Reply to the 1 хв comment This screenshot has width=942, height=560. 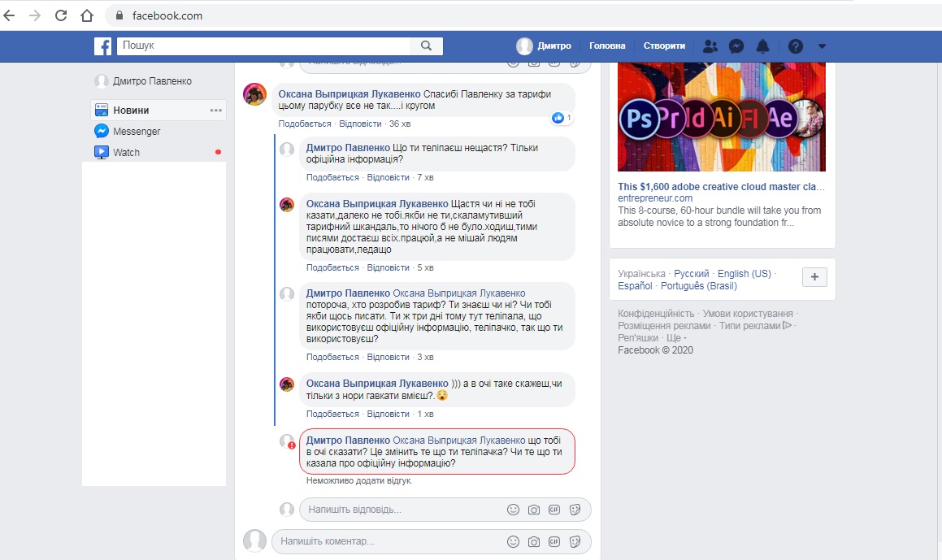[x=388, y=414]
